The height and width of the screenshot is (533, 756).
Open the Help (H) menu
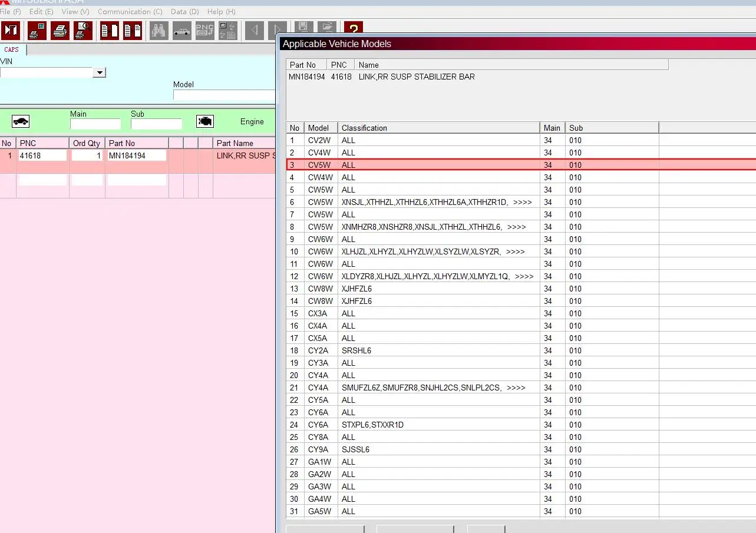coord(222,11)
